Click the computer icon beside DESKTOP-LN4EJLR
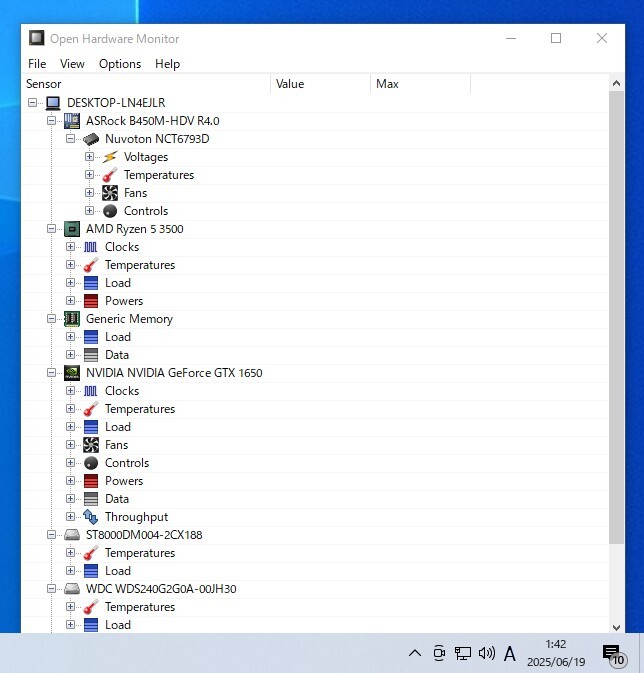This screenshot has height=673, width=644. click(53, 103)
